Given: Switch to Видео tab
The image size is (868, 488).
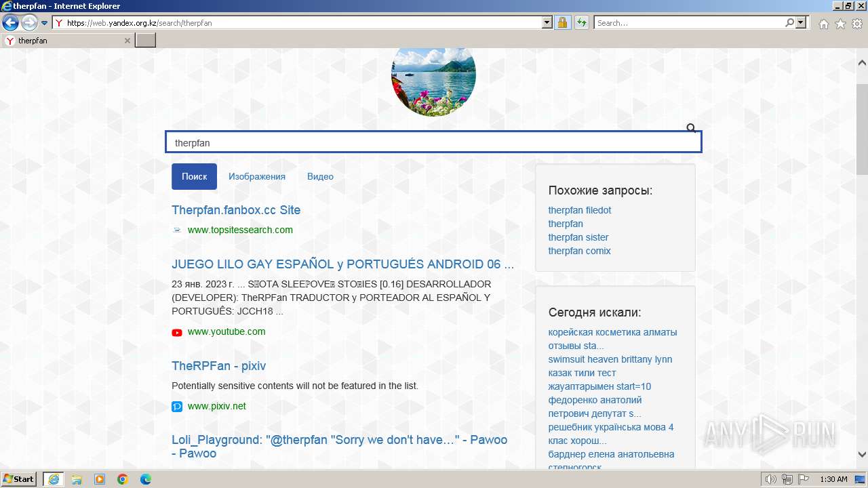Looking at the screenshot, I should tap(320, 176).
